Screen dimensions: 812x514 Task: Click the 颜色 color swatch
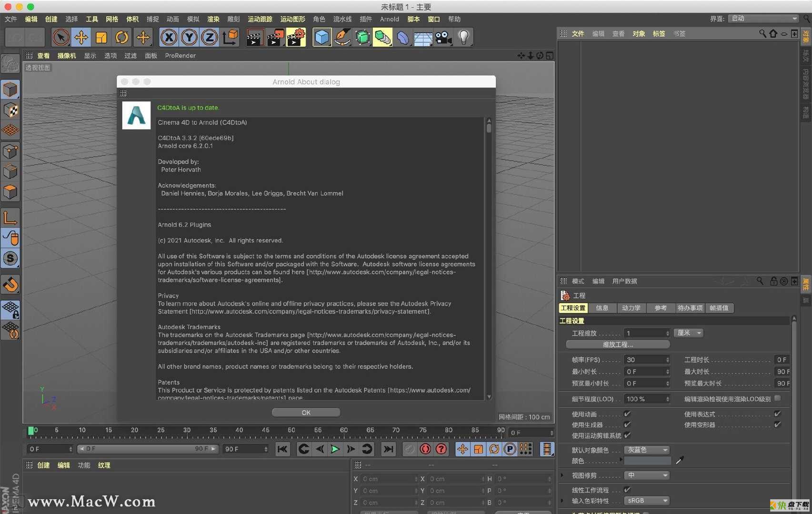647,461
